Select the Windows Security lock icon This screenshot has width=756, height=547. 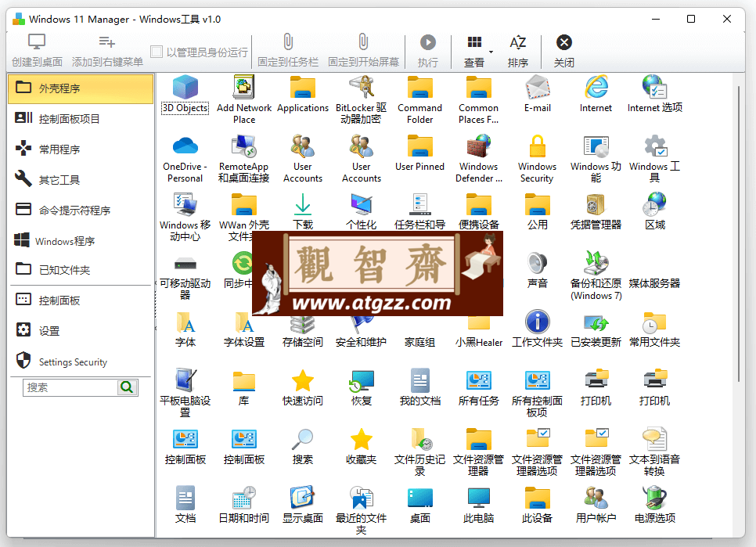pos(537,146)
